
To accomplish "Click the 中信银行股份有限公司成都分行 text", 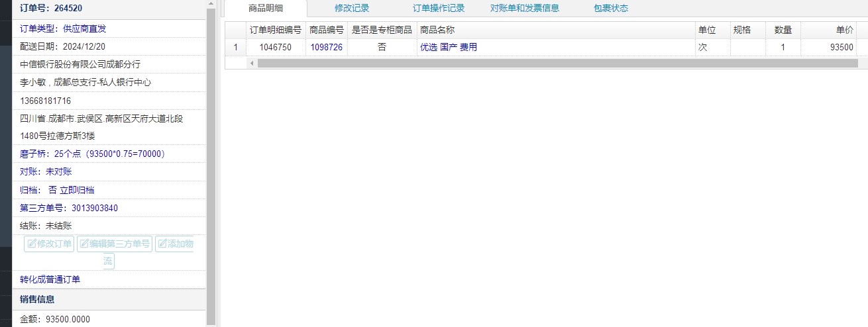I will tap(80, 64).
